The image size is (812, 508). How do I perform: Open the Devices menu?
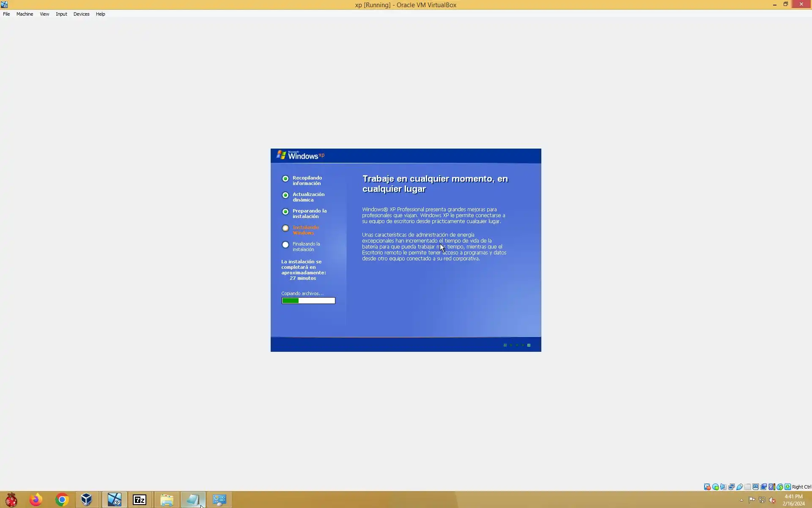81,14
